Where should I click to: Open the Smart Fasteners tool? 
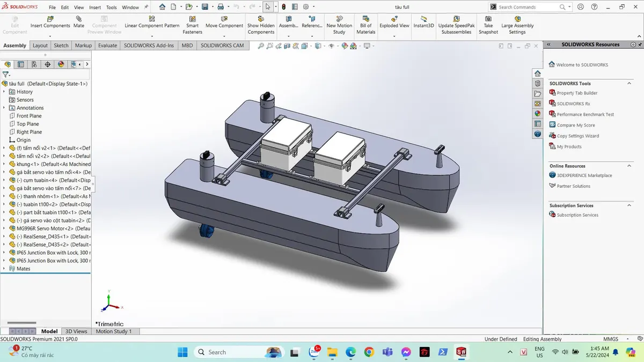pyautogui.click(x=192, y=25)
